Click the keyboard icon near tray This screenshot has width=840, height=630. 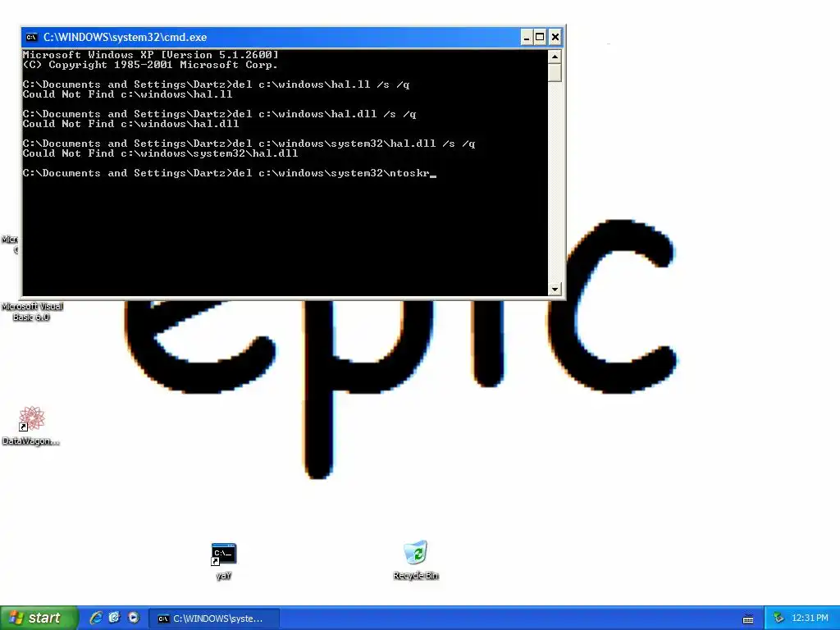pos(748,619)
